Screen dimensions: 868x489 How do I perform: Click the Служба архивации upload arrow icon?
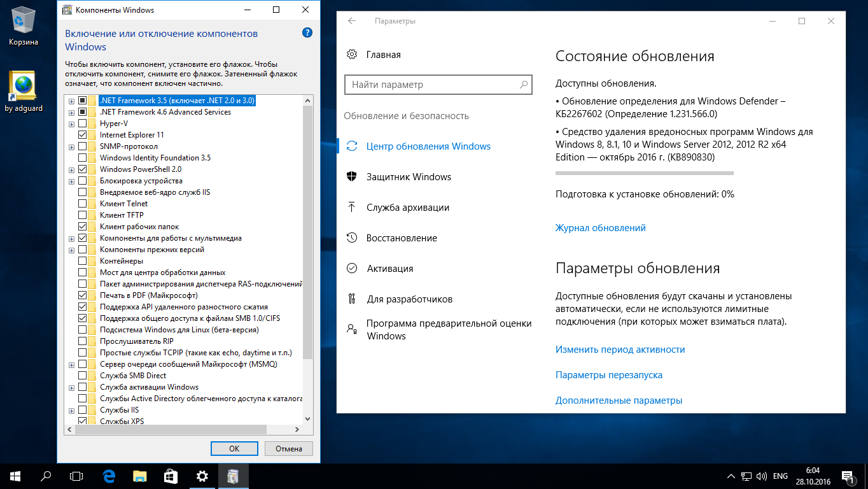point(352,208)
